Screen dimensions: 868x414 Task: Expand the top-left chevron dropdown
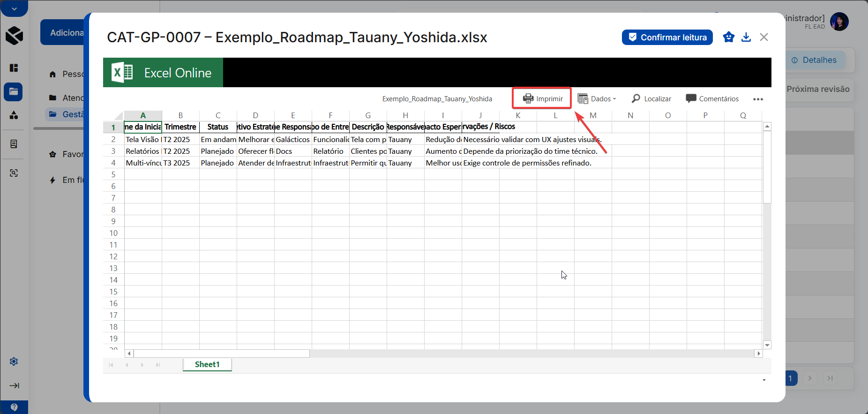(14, 8)
